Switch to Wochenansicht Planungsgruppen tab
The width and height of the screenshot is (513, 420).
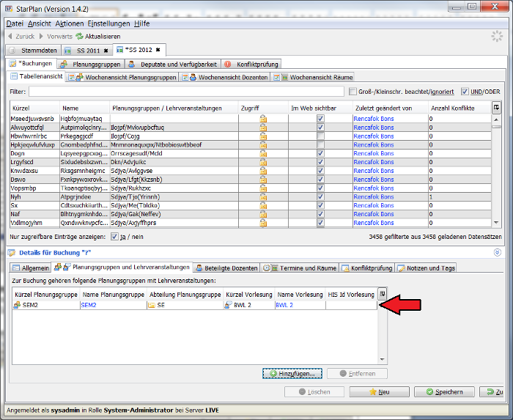coord(123,78)
